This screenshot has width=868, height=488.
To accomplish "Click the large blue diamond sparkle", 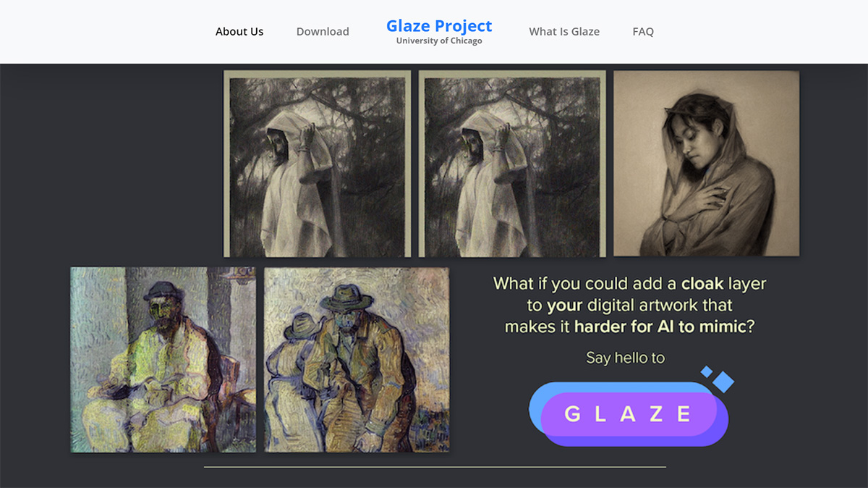I will point(723,382).
